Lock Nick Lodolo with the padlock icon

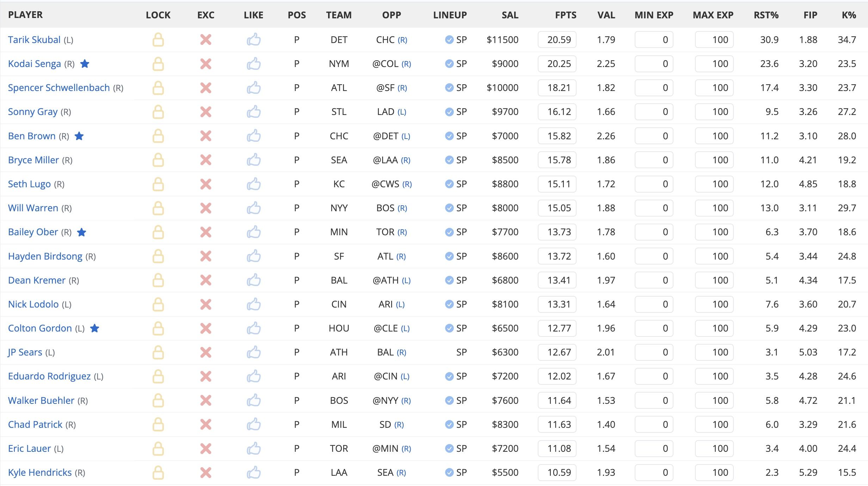click(x=158, y=304)
